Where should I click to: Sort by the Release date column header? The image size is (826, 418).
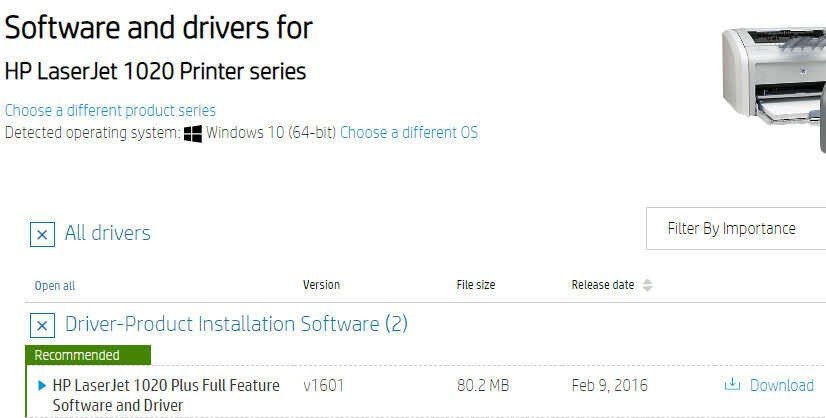point(602,285)
